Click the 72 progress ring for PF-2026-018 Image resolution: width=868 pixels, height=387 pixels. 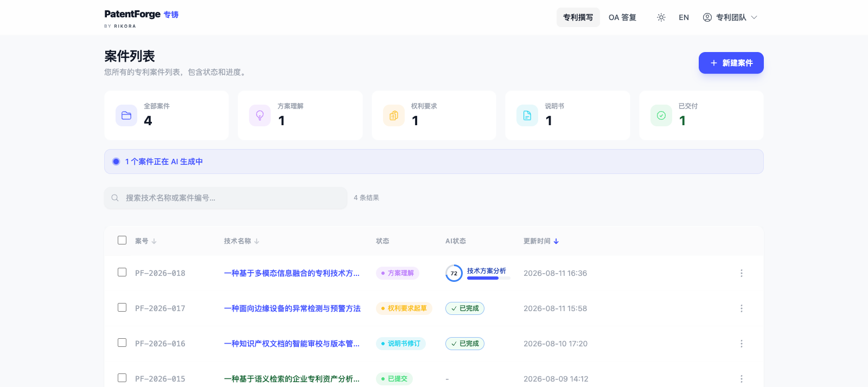pos(454,273)
